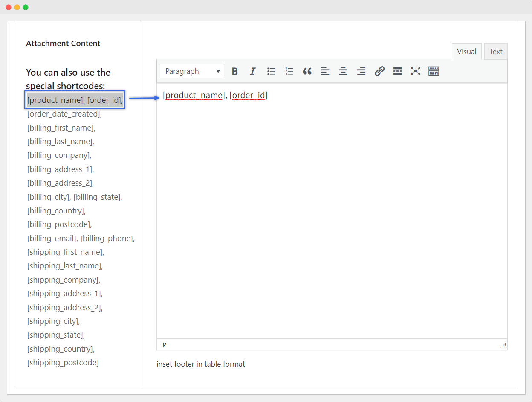
Task: Open the Paragraph format dropdown
Action: coord(192,71)
